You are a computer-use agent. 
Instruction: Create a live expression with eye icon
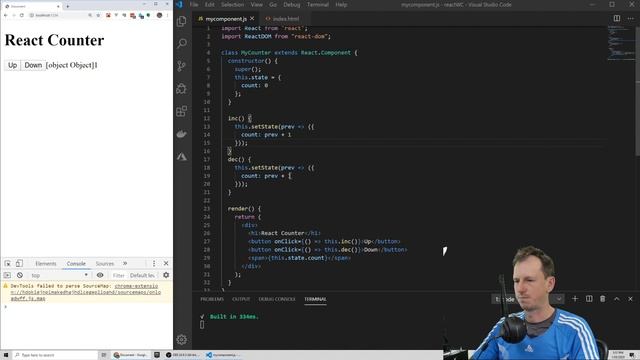pos(100,275)
